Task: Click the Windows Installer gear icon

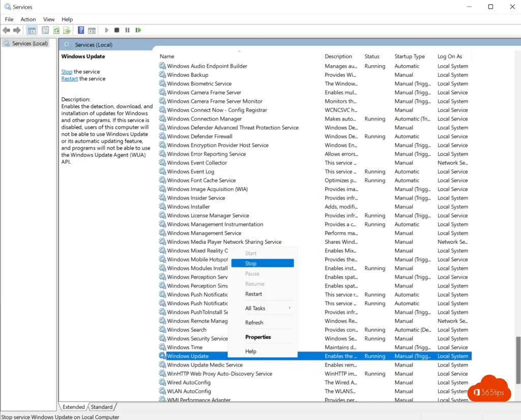Action: pos(162,206)
